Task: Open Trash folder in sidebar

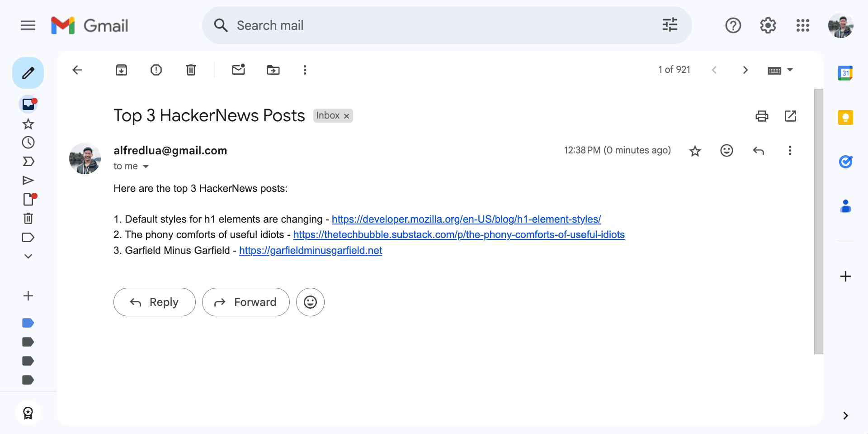Action: click(x=28, y=219)
